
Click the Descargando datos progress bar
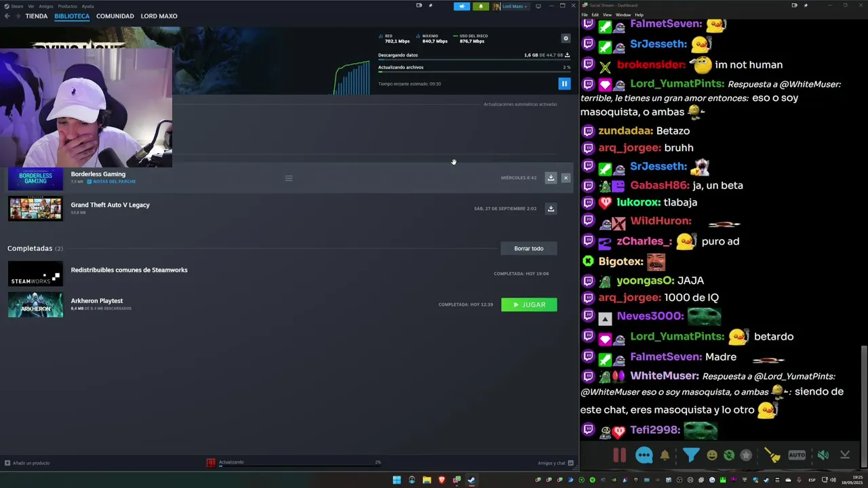click(474, 60)
